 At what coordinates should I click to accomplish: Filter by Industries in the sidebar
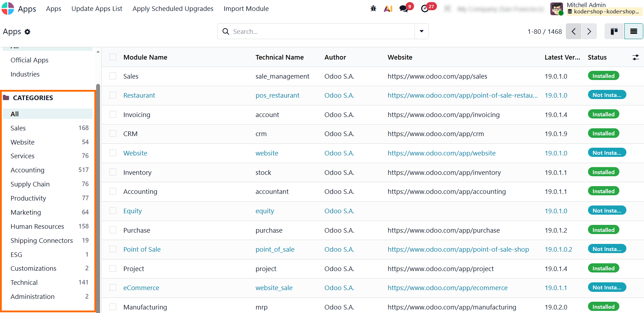25,74
